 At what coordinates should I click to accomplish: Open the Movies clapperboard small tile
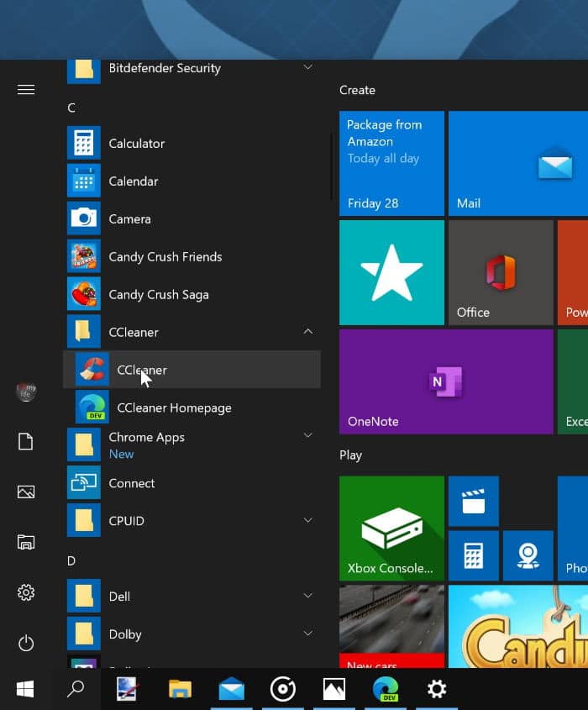pyautogui.click(x=474, y=502)
